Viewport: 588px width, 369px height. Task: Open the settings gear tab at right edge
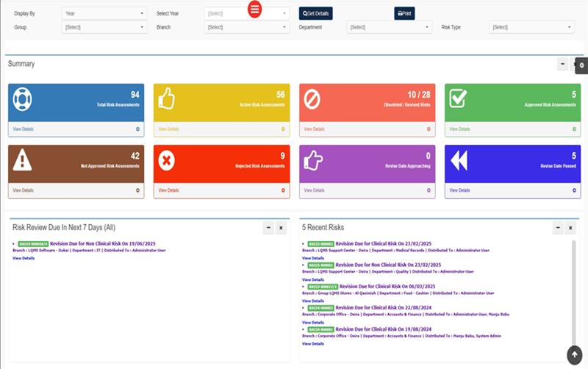click(x=581, y=65)
